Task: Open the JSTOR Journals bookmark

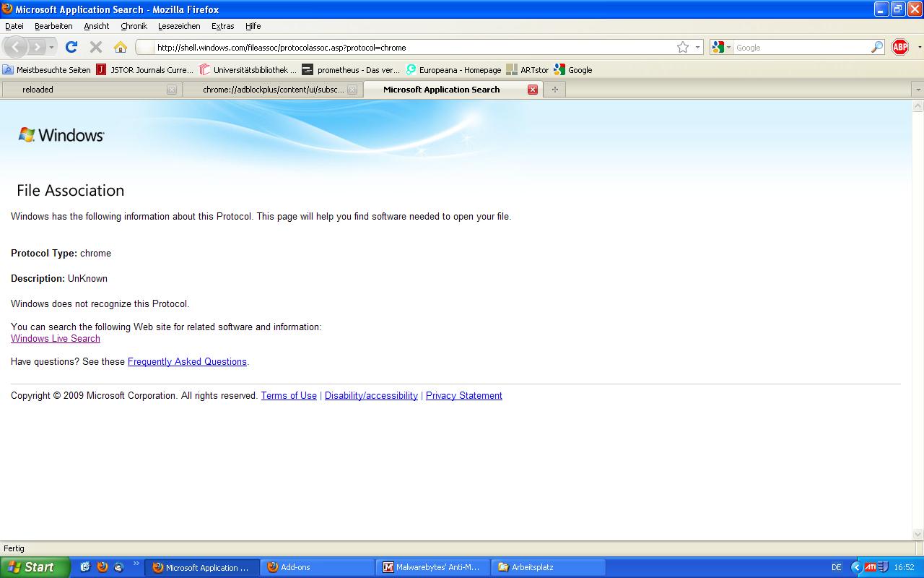Action: click(x=145, y=70)
